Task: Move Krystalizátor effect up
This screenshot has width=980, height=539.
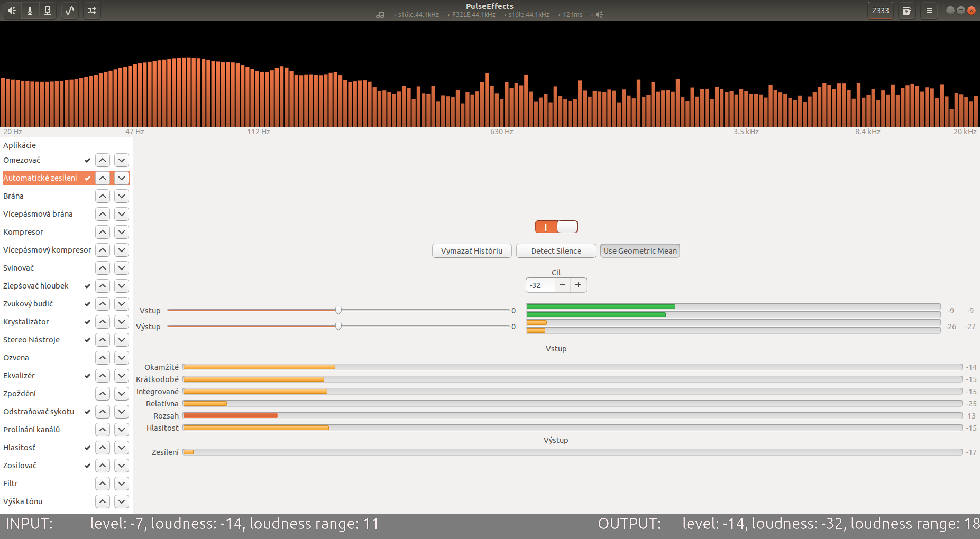Action: 103,322
